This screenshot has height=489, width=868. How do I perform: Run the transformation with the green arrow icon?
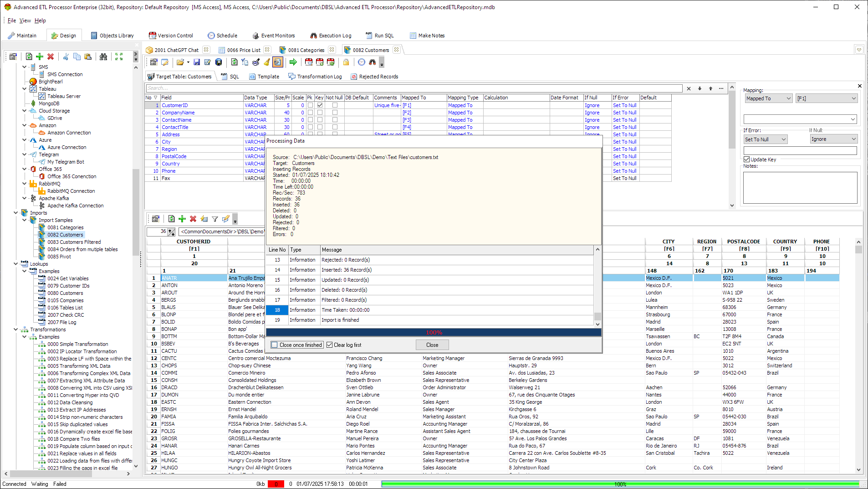(x=293, y=62)
